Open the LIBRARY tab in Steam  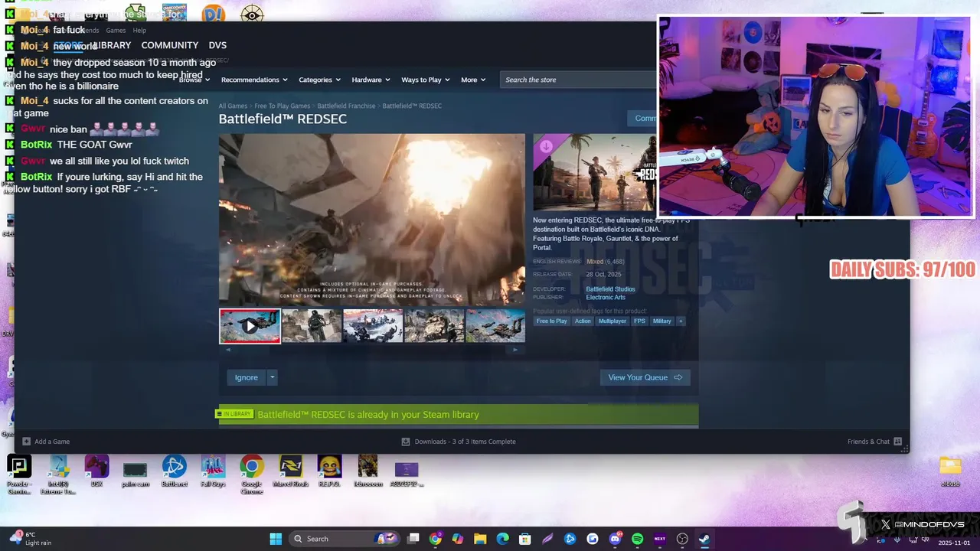(113, 45)
